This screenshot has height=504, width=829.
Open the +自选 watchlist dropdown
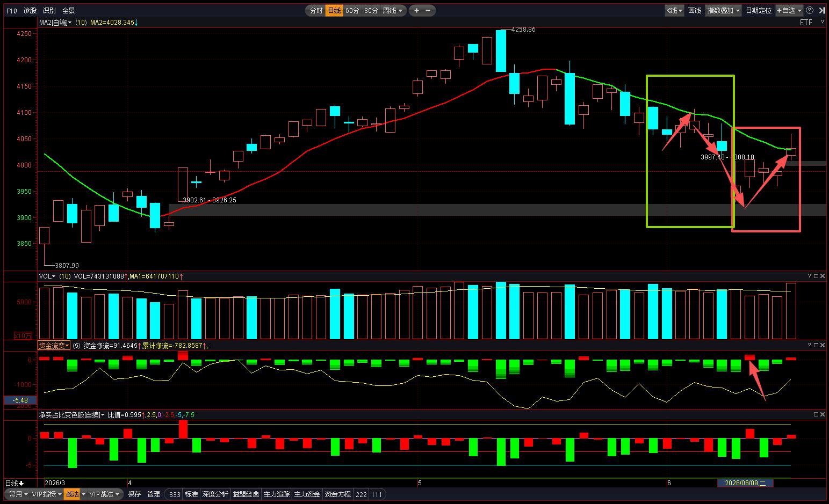pos(789,11)
